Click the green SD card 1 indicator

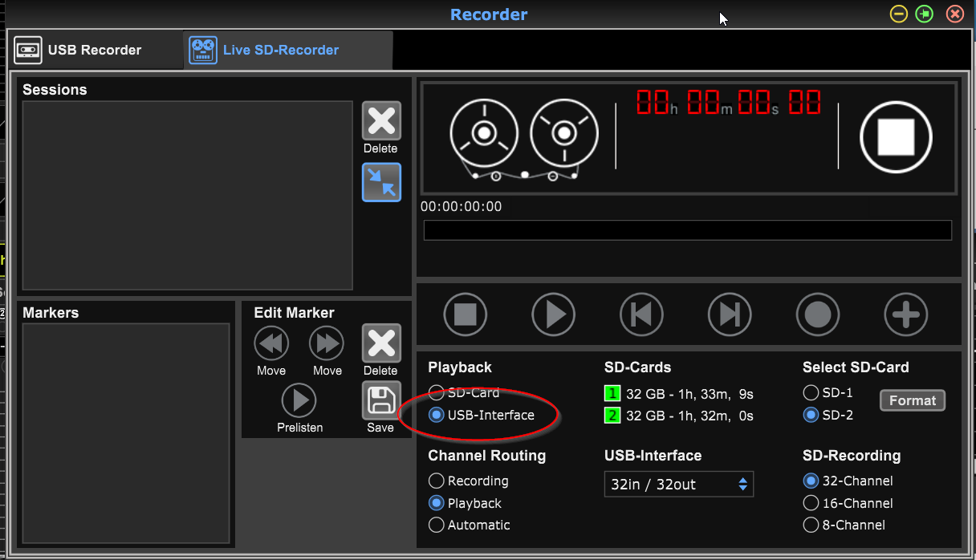(612, 393)
